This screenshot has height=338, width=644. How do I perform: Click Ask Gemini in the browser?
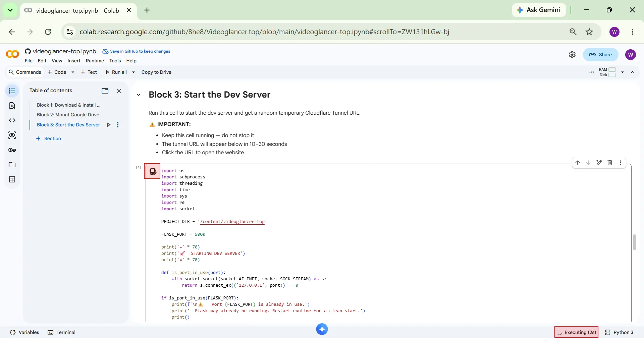539,10
